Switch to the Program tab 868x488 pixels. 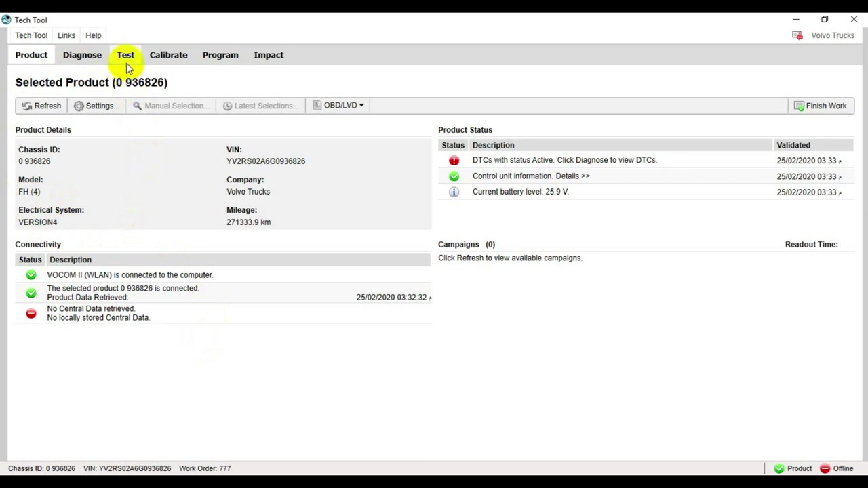(x=220, y=55)
